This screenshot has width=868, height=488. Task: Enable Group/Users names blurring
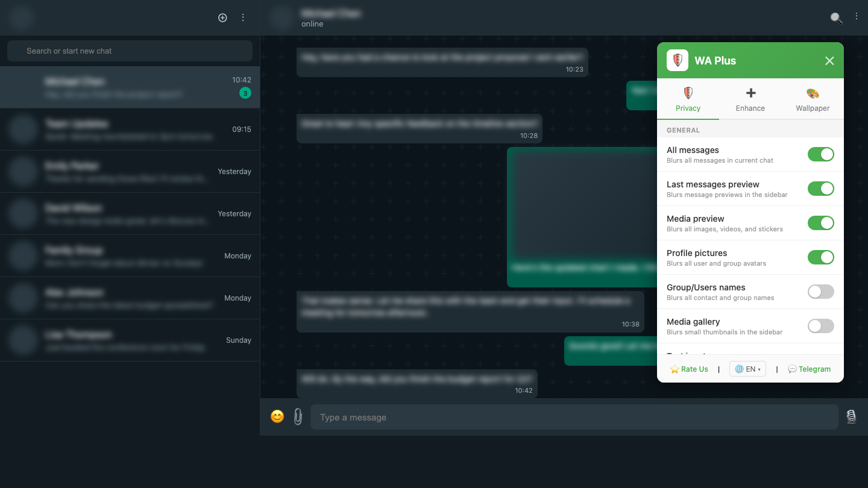tap(821, 292)
